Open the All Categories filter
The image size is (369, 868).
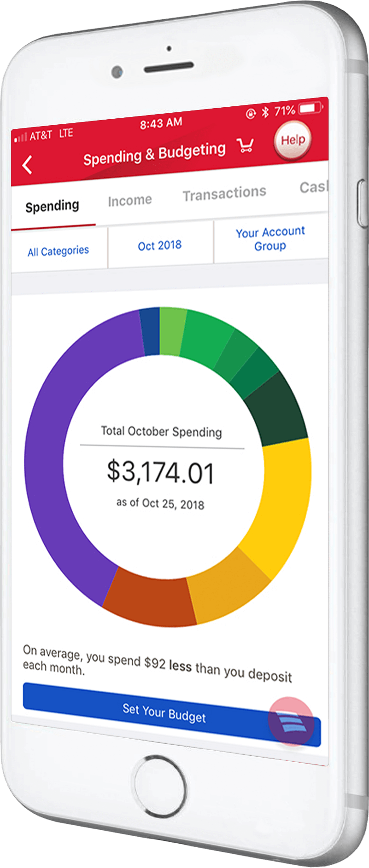[x=59, y=251]
